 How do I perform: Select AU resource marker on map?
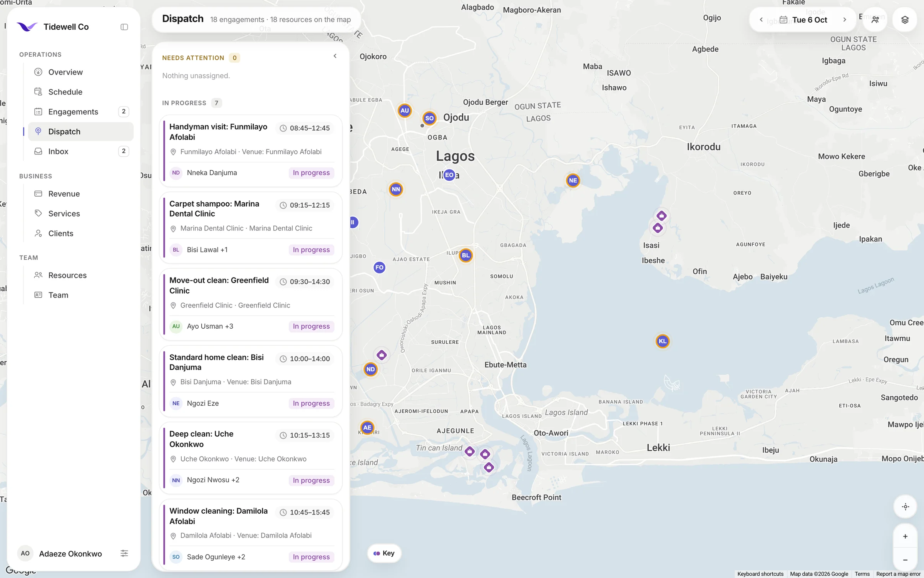pyautogui.click(x=404, y=111)
